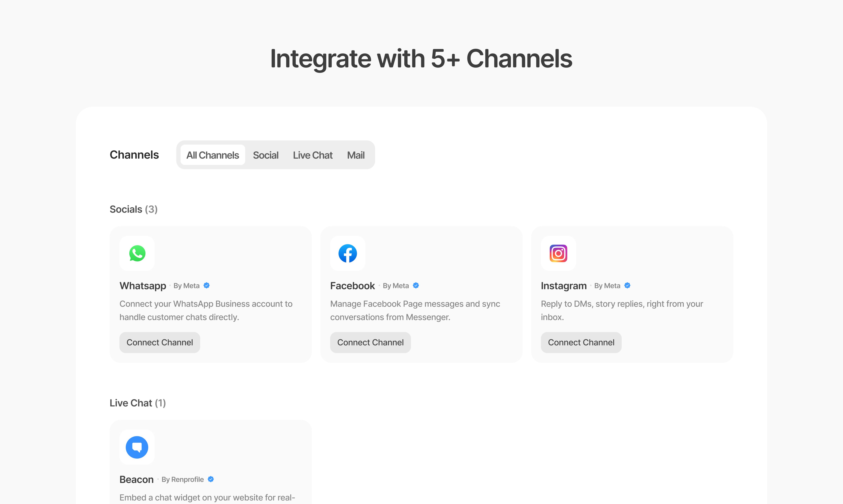Click the Beacon card title
This screenshot has width=843, height=504.
tap(137, 479)
